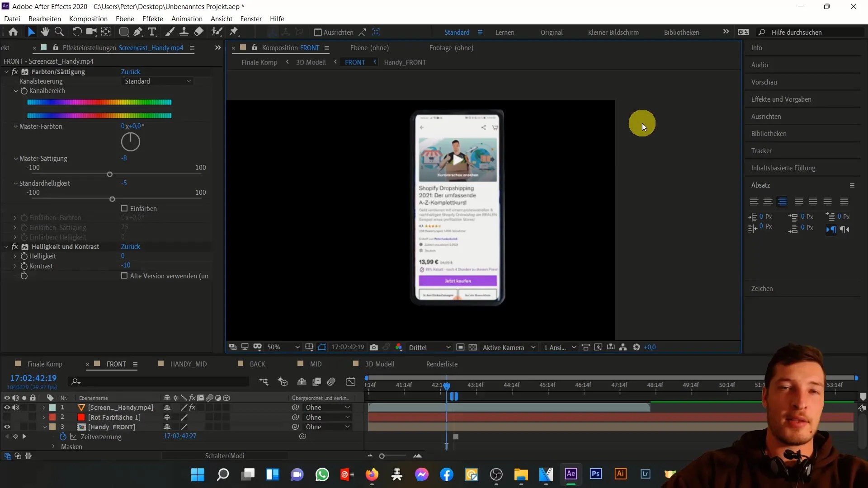Select the Roto Brush tool

point(217,32)
